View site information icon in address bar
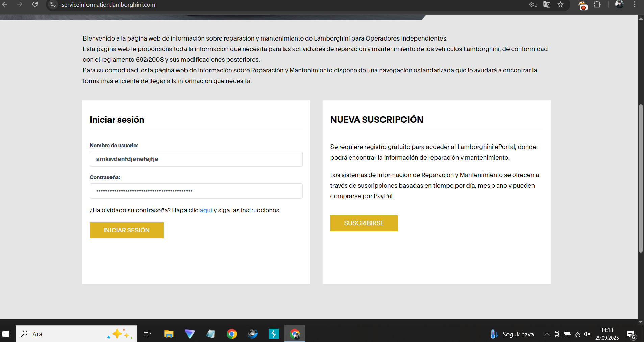 pos(53,4)
